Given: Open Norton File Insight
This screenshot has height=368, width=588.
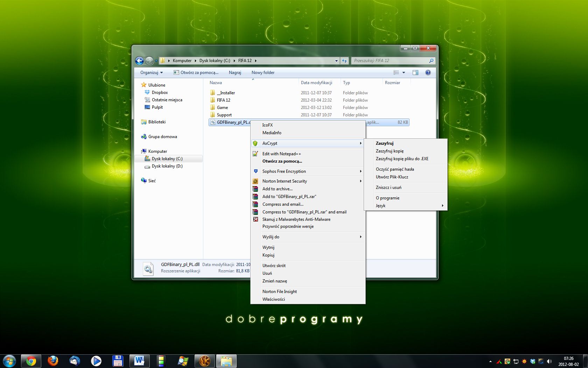Looking at the screenshot, I should [x=307, y=291].
